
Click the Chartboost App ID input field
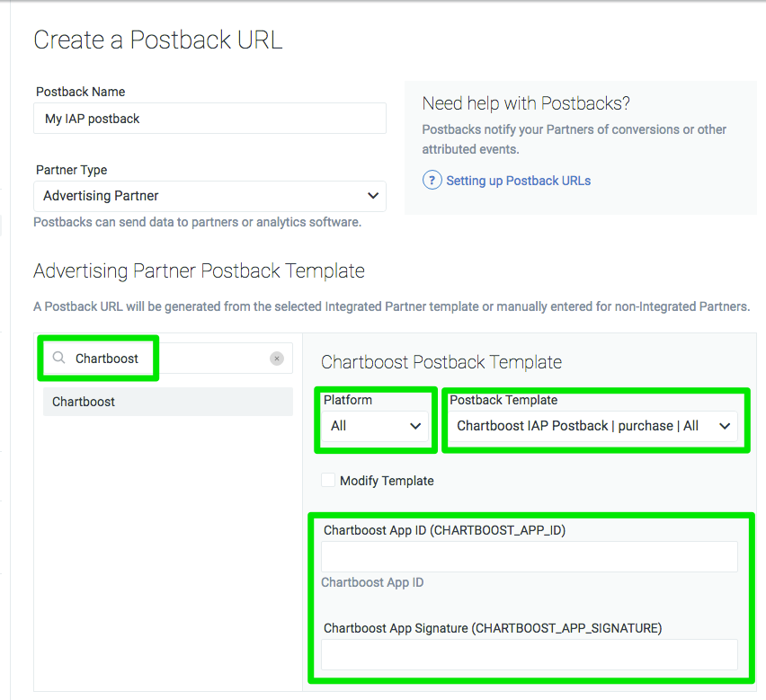[529, 556]
